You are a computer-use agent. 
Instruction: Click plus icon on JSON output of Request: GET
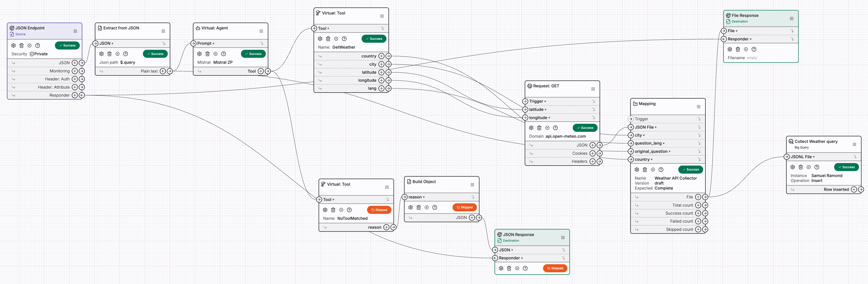592,145
